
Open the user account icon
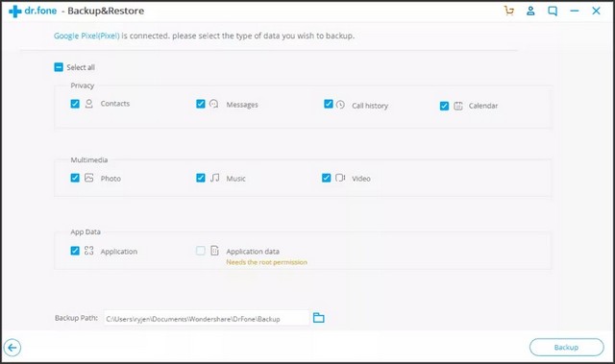tap(530, 11)
